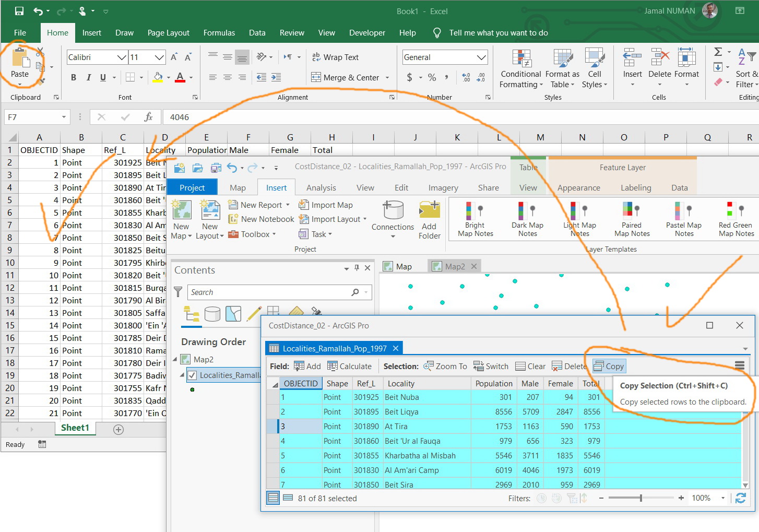
Task: Switch to the Analysis ribbon tab
Action: point(321,188)
